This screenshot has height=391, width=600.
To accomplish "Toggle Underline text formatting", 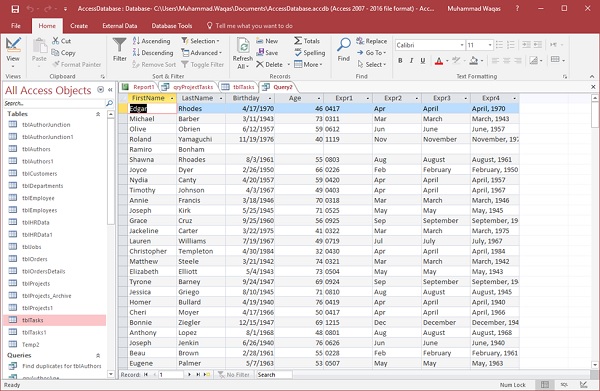I will [423, 60].
